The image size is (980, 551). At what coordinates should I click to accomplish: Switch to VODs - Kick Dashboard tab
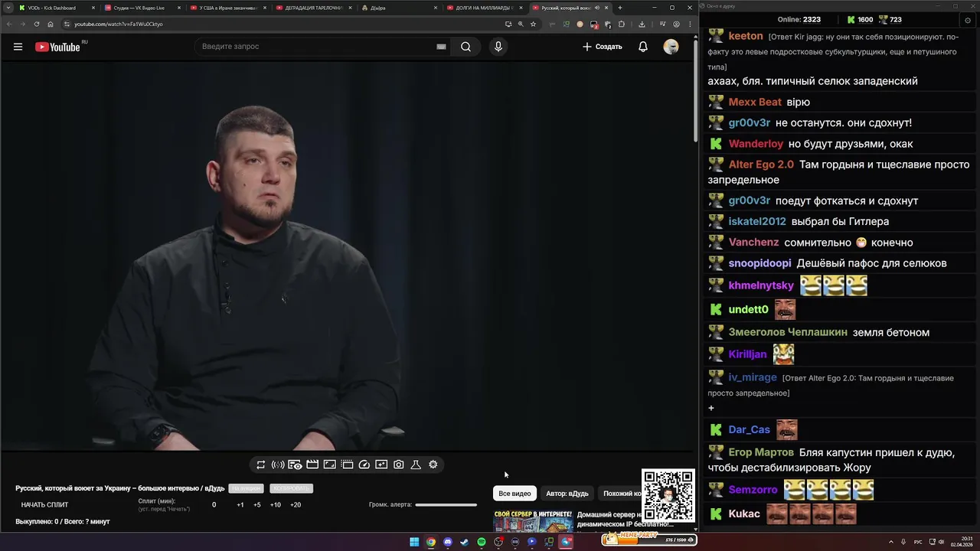click(57, 8)
